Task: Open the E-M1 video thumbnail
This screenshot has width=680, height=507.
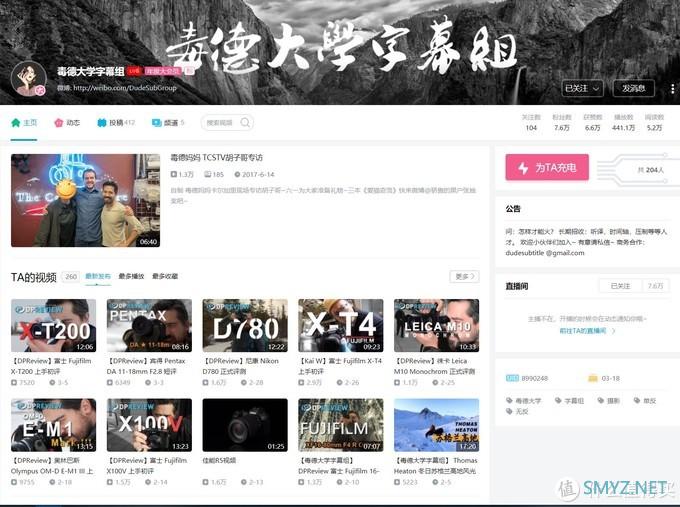Action: click(x=54, y=425)
